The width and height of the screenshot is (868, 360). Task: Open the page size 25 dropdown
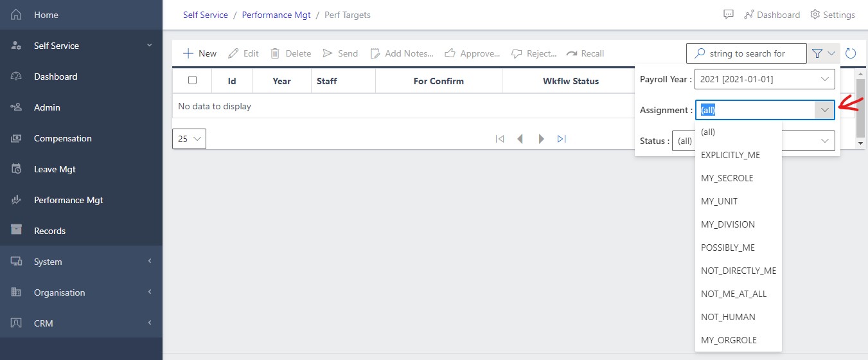coord(189,139)
